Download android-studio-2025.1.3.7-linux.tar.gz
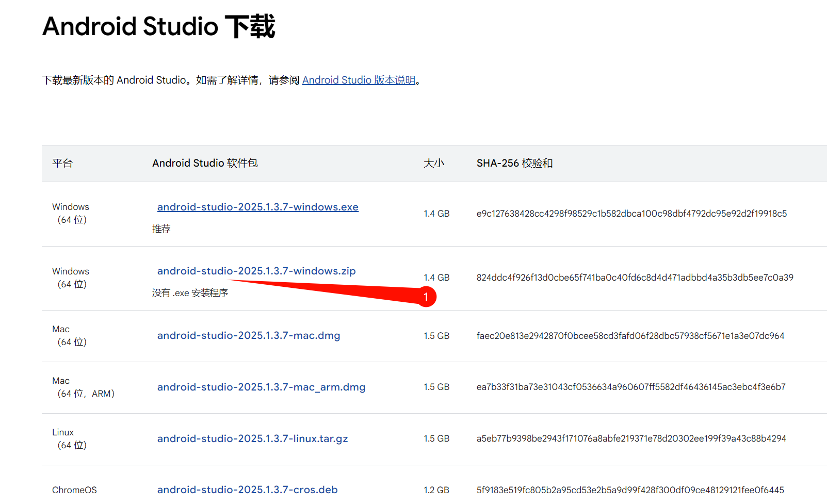827x504 pixels. tap(252, 438)
